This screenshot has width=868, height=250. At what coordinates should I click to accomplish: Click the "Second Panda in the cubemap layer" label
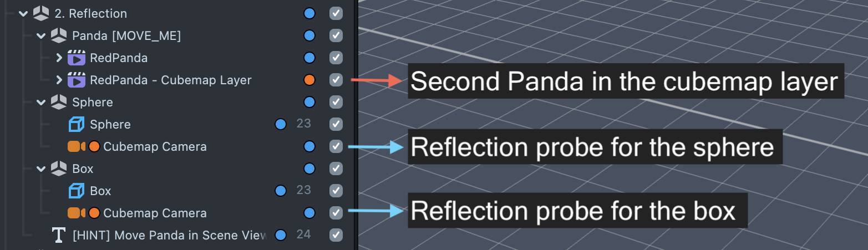625,81
